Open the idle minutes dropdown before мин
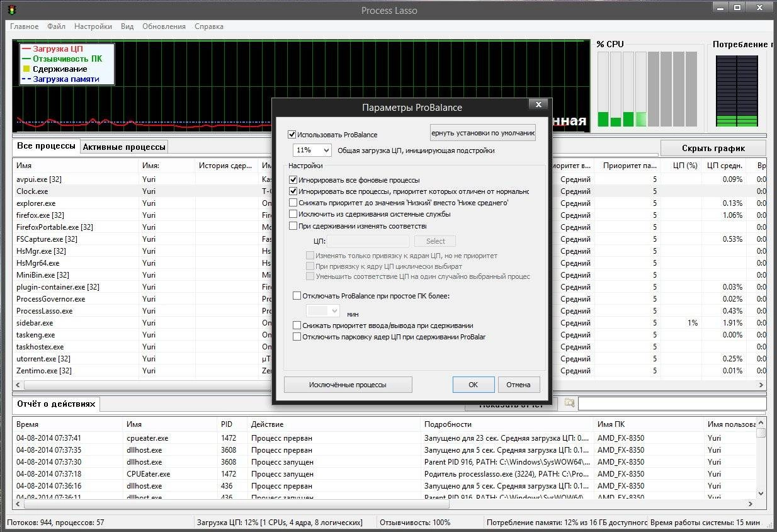Image resolution: width=777 pixels, height=532 pixels. [323, 311]
